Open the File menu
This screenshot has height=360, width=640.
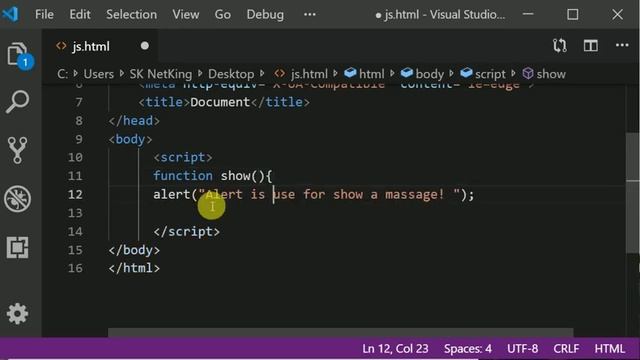point(44,14)
